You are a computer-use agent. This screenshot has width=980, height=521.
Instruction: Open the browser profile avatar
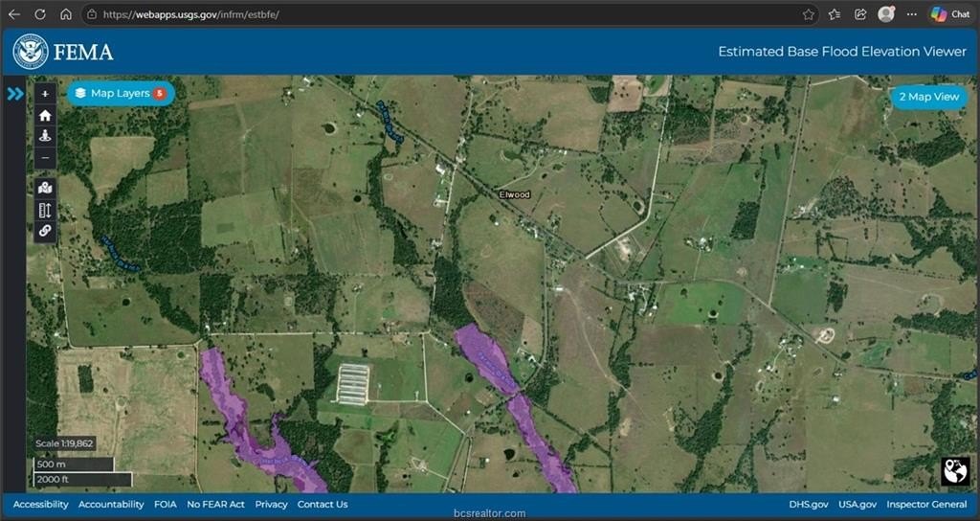pos(886,13)
